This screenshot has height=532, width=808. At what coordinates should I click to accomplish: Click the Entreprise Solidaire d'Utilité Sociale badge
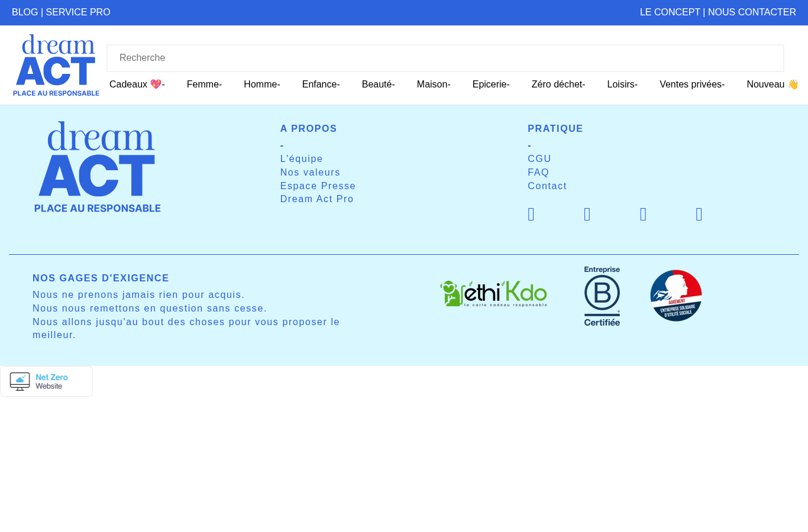pyautogui.click(x=676, y=296)
